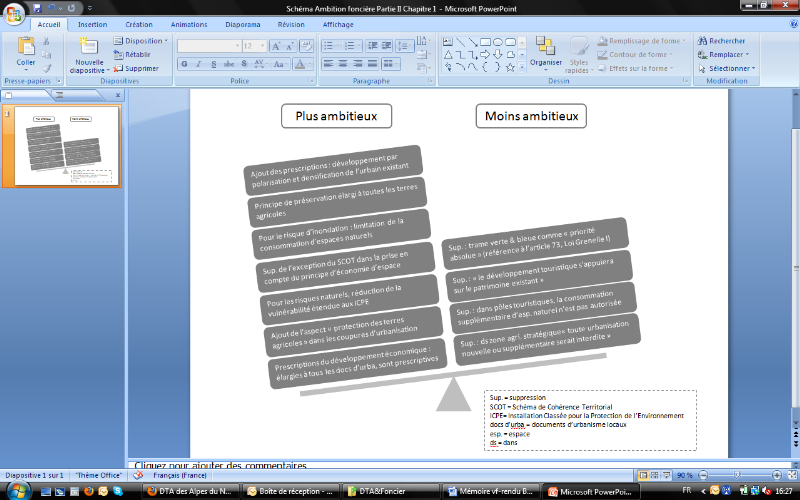Viewport: 800px width, 500px height.
Task: Open the Organiser arrange tool
Action: [x=546, y=51]
